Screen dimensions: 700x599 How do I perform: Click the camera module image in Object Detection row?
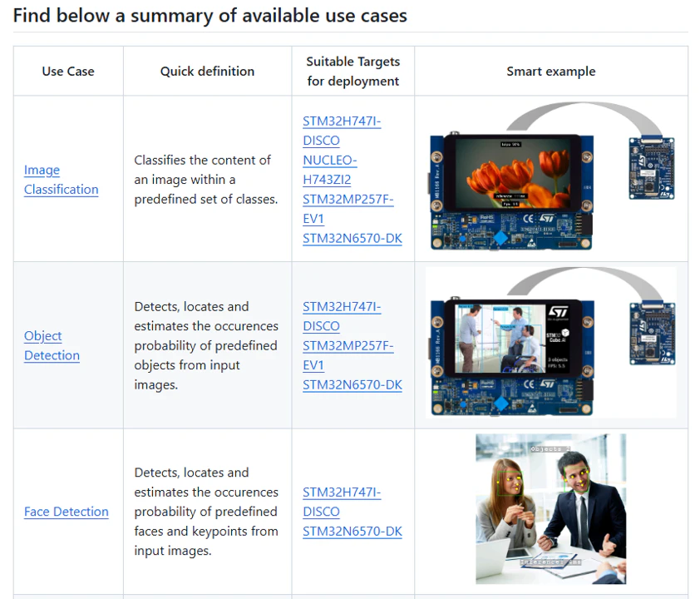pyautogui.click(x=653, y=333)
